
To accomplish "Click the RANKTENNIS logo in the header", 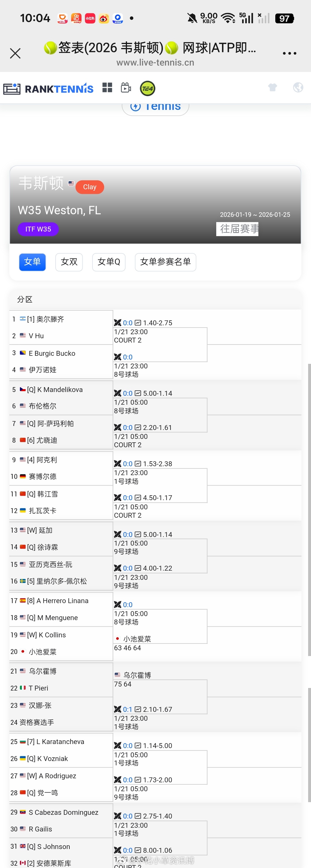I will [49, 88].
